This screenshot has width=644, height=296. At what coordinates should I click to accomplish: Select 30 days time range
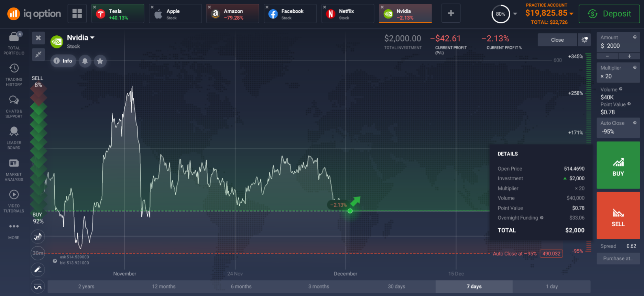tap(396, 286)
